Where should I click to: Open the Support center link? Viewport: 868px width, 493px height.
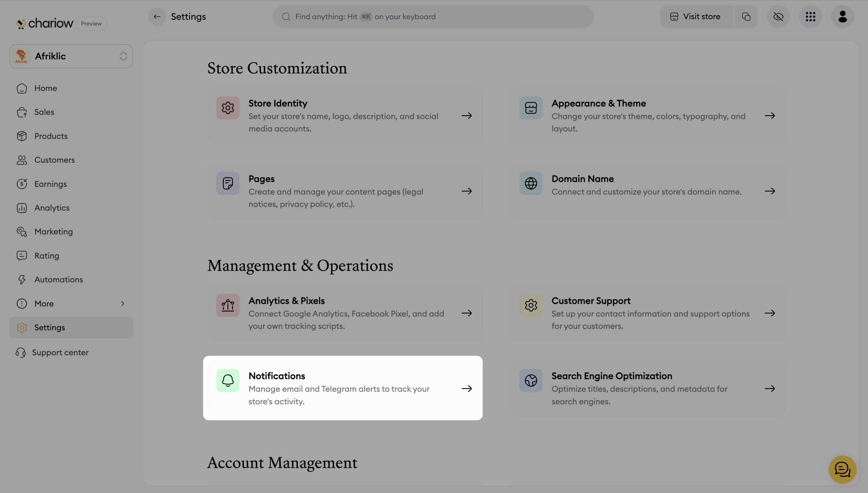point(60,352)
